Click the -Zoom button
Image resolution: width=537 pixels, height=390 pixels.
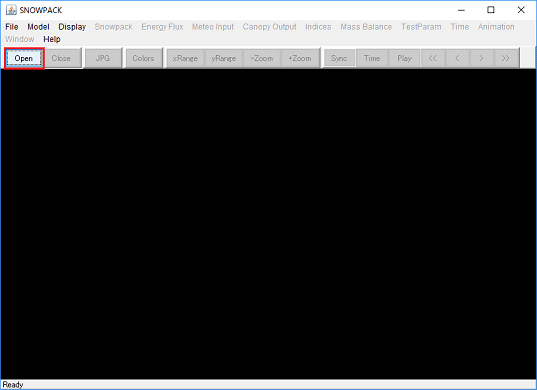(262, 58)
